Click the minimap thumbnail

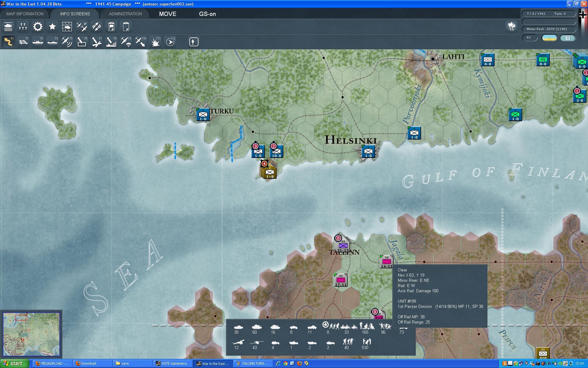pos(32,334)
